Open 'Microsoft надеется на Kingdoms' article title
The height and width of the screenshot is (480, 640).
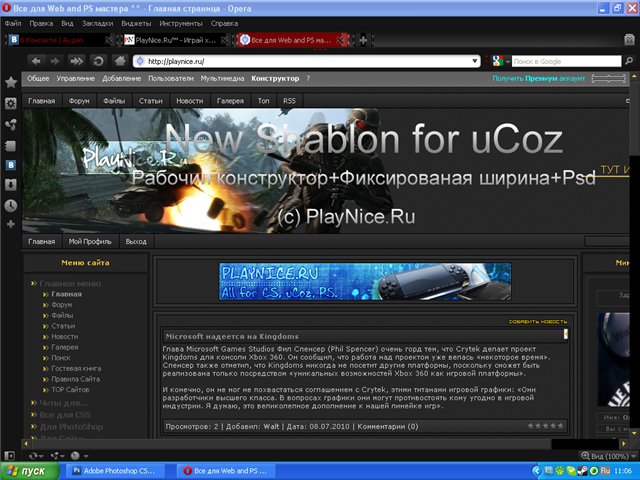click(x=232, y=336)
